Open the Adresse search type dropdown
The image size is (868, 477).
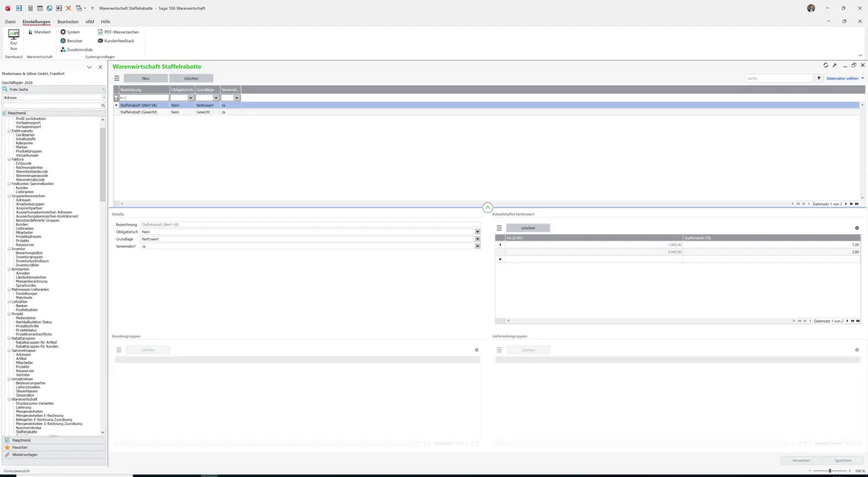103,98
